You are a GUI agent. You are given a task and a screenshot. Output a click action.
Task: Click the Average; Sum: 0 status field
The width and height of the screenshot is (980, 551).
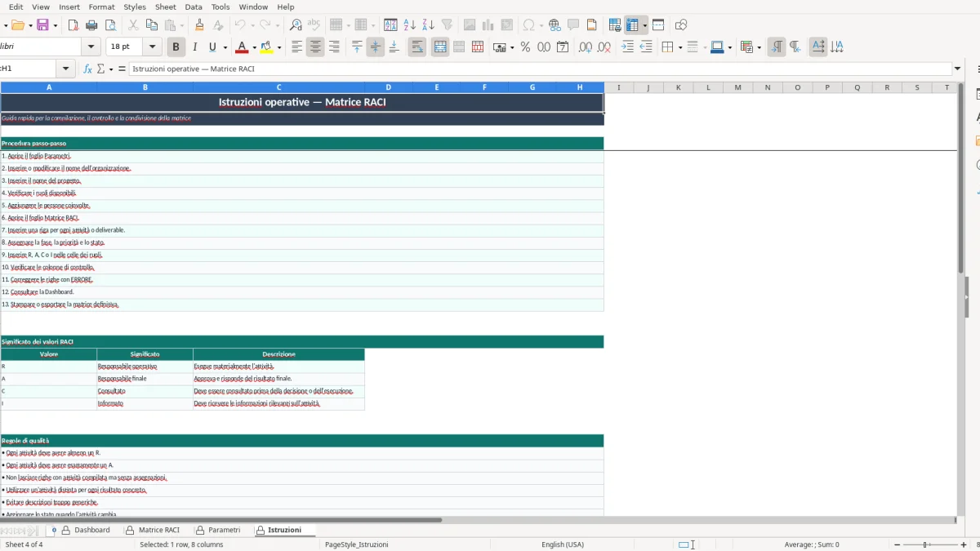[812, 544]
